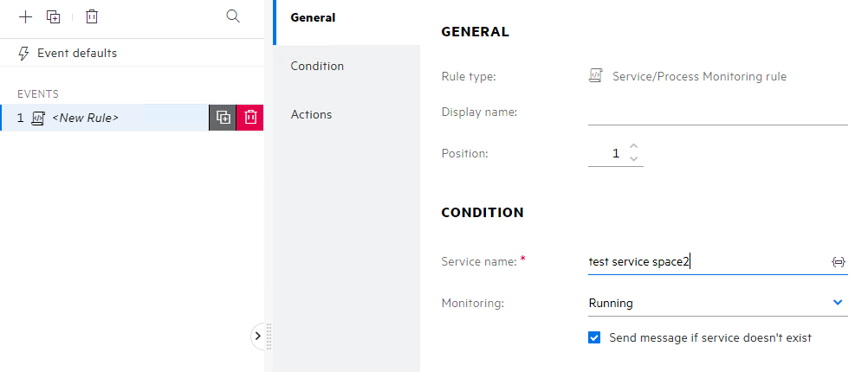Delete the New Rule with red trash button
The image size is (868, 372).
pos(250,118)
